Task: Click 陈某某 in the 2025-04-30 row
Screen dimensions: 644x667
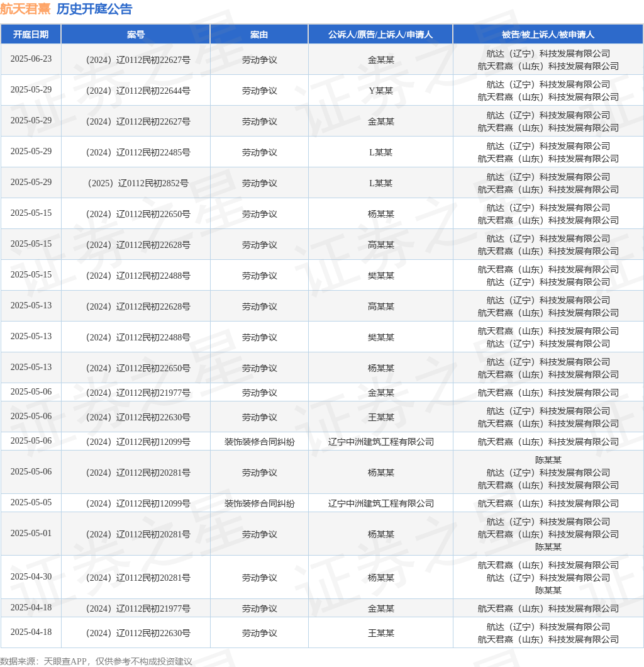Action: (548, 590)
